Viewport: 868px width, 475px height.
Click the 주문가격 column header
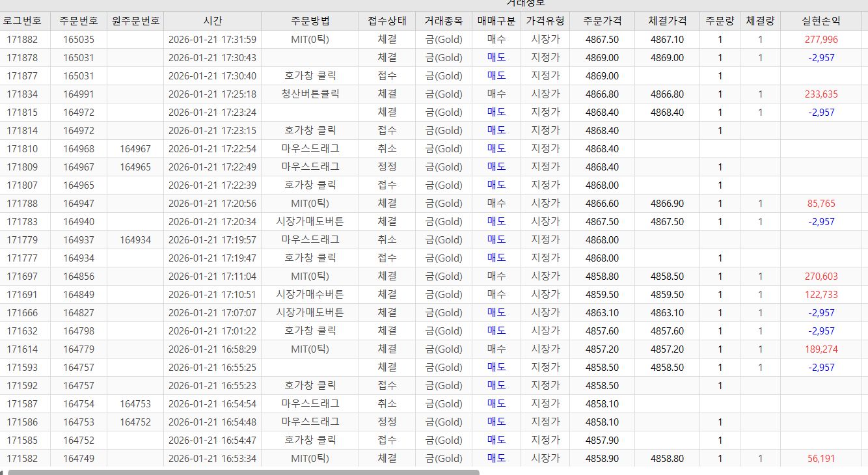[602, 21]
